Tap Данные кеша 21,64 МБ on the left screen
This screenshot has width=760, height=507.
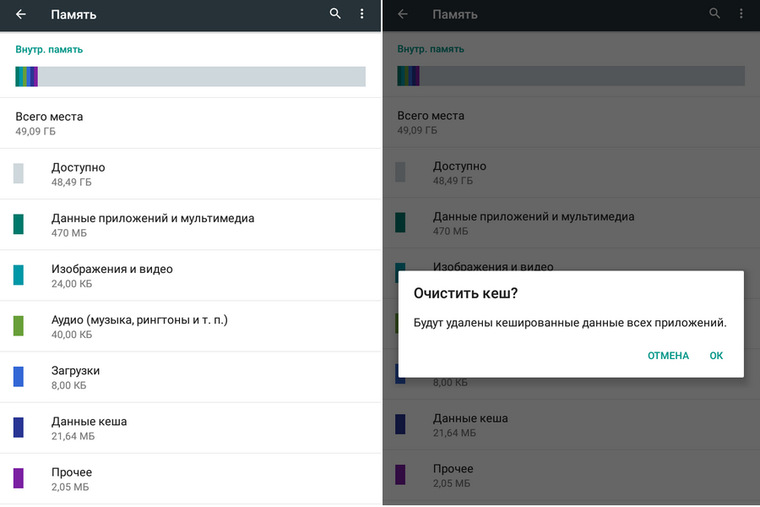(x=190, y=428)
